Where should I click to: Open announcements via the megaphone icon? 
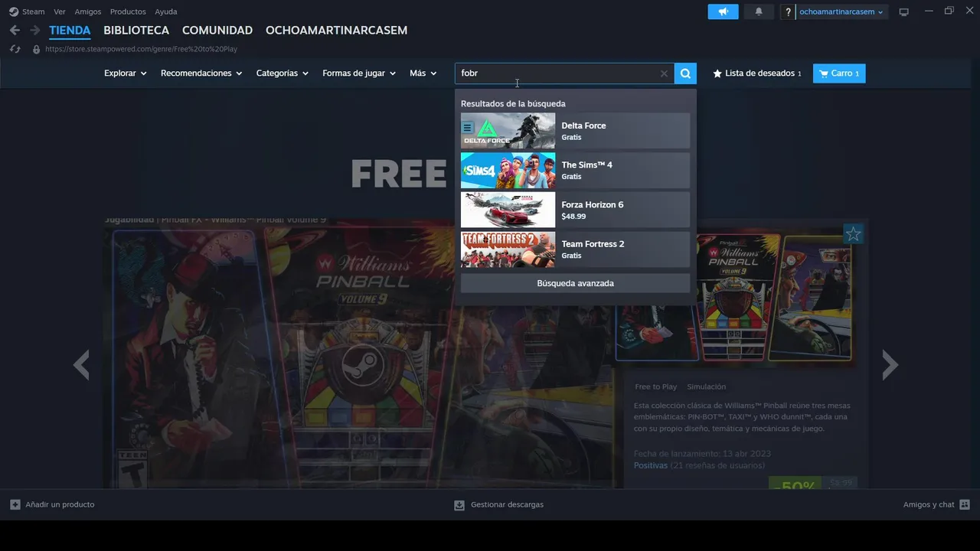click(x=723, y=11)
